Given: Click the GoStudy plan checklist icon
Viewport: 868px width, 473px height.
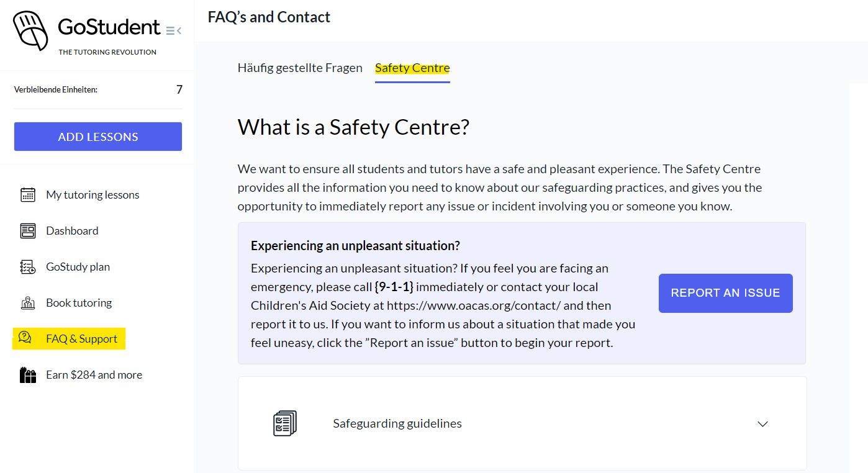Looking at the screenshot, I should click(x=28, y=267).
